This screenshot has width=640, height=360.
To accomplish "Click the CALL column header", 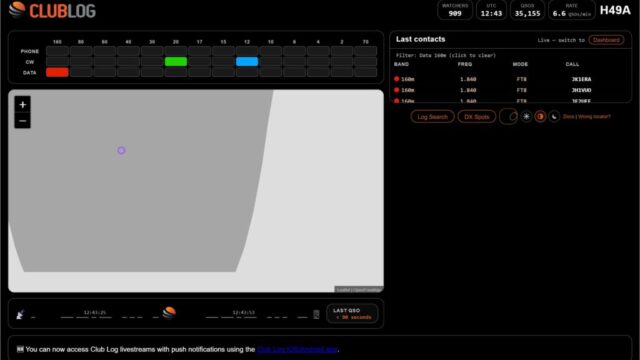I will coord(572,64).
